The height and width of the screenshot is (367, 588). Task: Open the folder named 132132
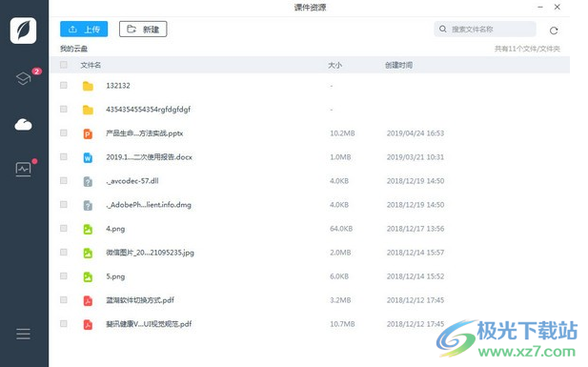coord(118,86)
